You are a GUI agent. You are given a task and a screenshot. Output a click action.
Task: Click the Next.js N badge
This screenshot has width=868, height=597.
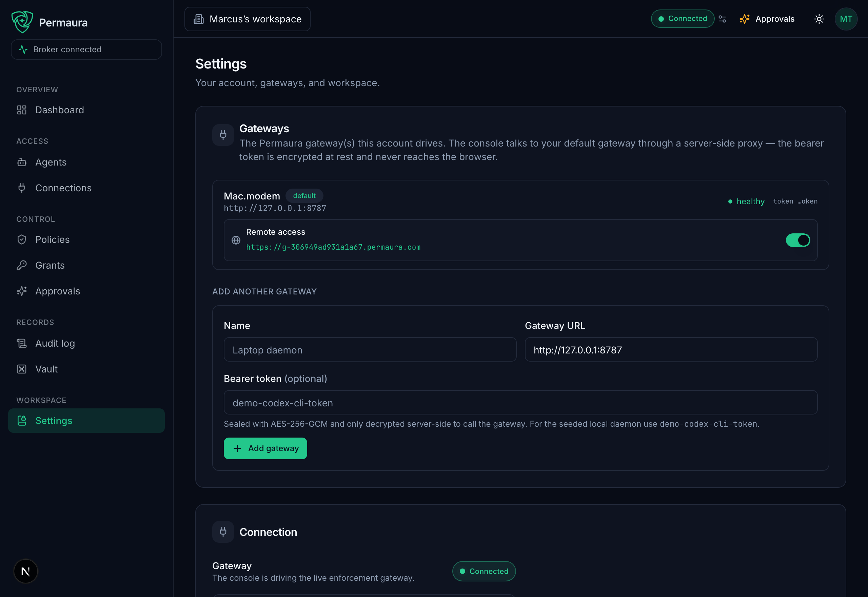26,571
